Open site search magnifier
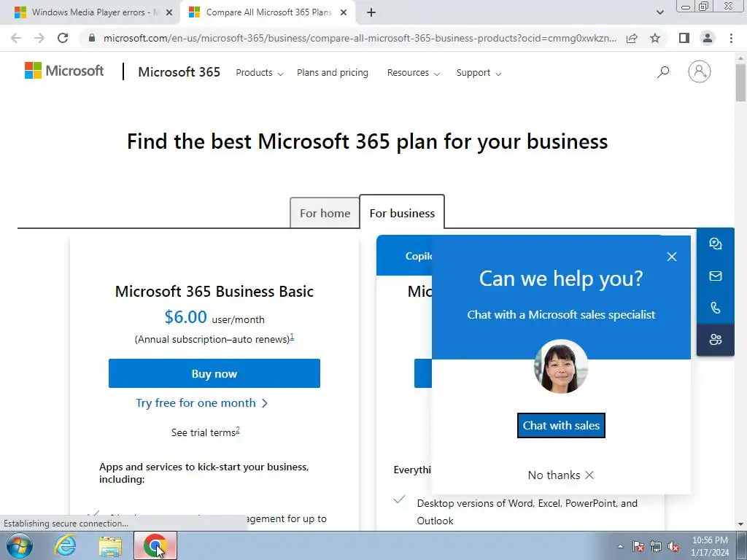Image resolution: width=747 pixels, height=560 pixels. 663,72
